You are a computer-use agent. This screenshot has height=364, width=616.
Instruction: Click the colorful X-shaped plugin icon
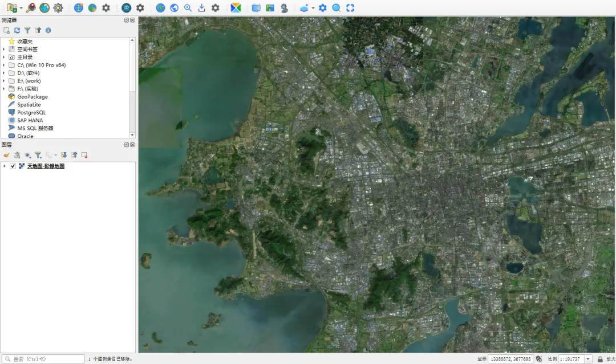tap(236, 8)
